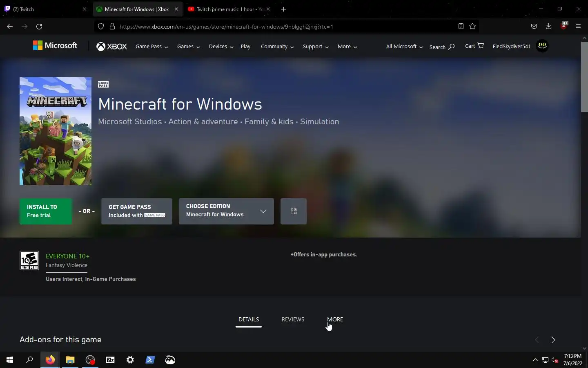Show next add-ons with right arrow

tap(553, 340)
